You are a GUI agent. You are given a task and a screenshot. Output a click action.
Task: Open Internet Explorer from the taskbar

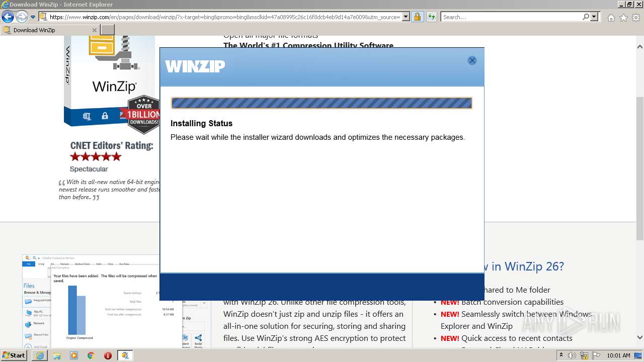[x=40, y=355]
